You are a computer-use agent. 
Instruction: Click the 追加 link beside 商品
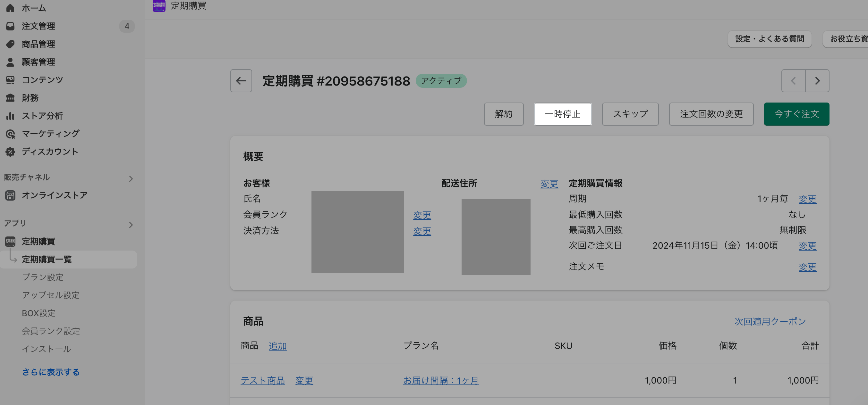click(277, 346)
